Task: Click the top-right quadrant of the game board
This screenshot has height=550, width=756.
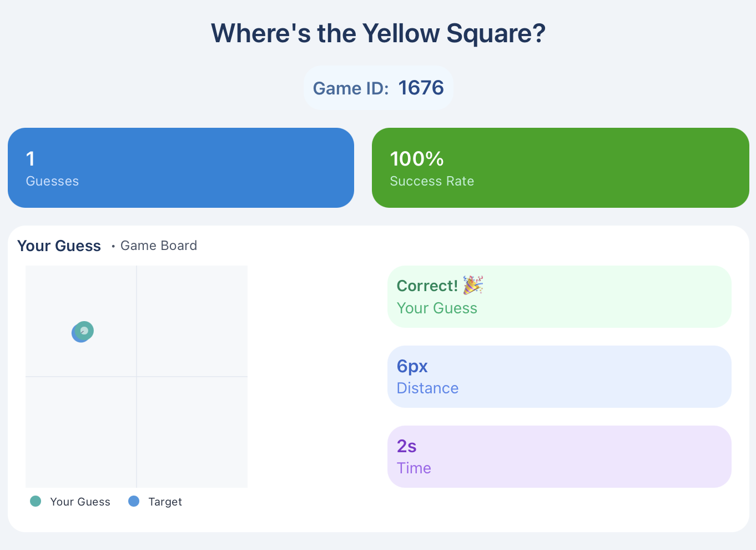Action: 192,321
